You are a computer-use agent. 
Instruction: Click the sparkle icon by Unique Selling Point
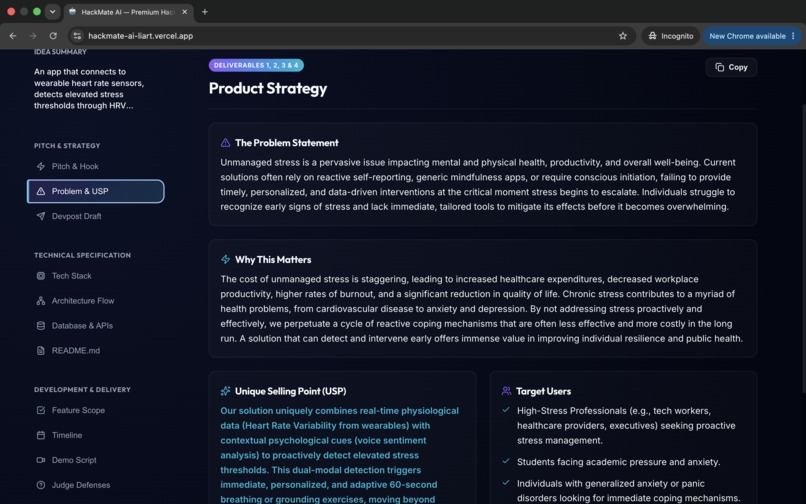click(x=225, y=391)
